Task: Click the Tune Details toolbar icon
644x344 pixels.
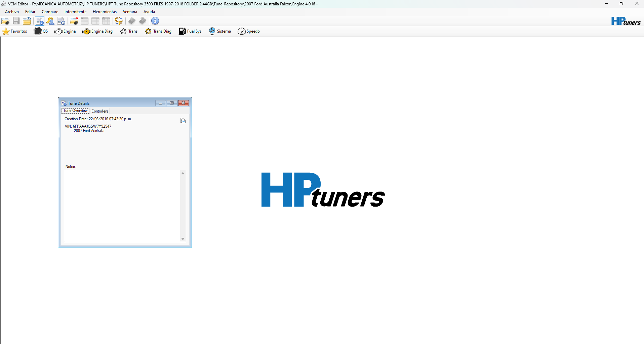Action: (x=39, y=21)
